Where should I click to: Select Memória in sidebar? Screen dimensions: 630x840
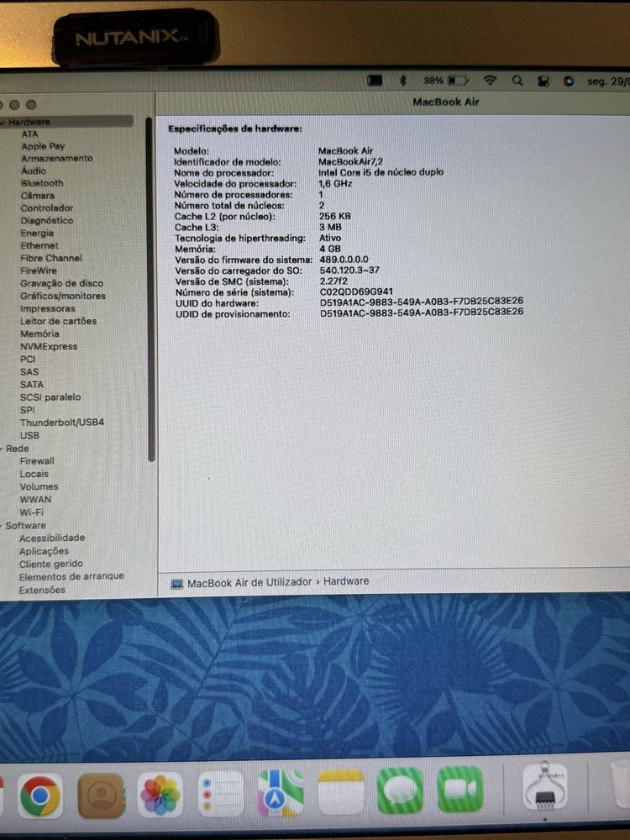tap(39, 334)
